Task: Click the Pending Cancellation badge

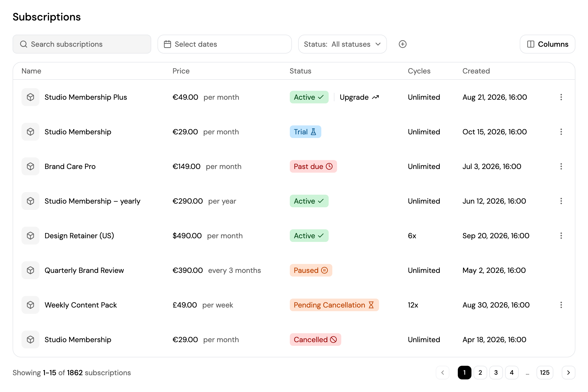Action: pos(334,305)
